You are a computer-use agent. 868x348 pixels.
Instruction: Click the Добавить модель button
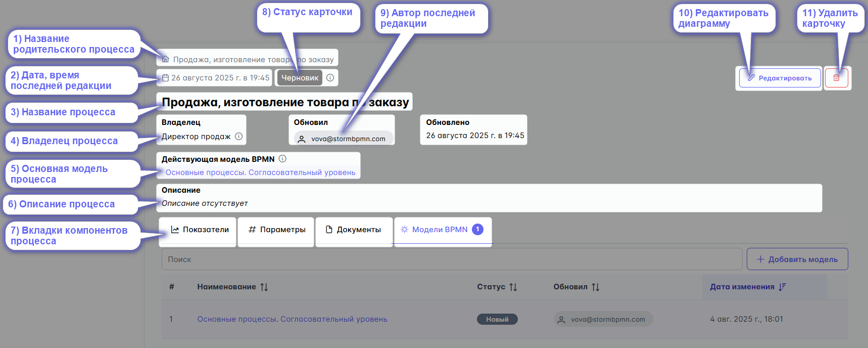point(797,259)
